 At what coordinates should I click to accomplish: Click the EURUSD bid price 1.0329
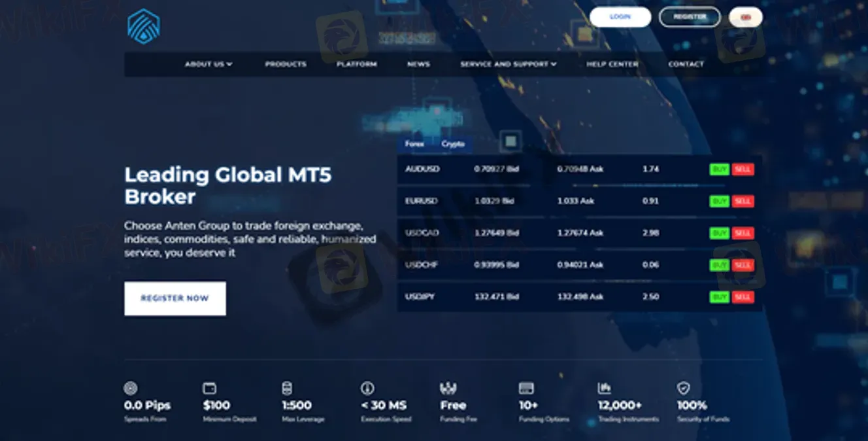(x=494, y=201)
